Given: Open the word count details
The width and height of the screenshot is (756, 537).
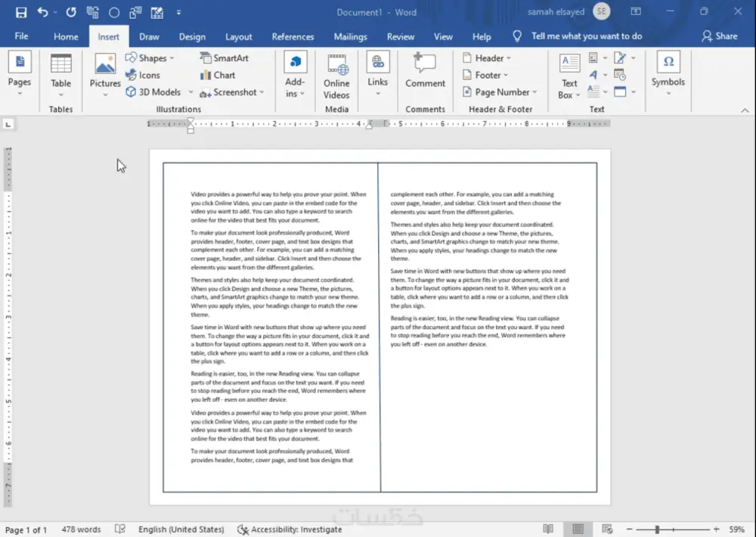Looking at the screenshot, I should click(80, 529).
